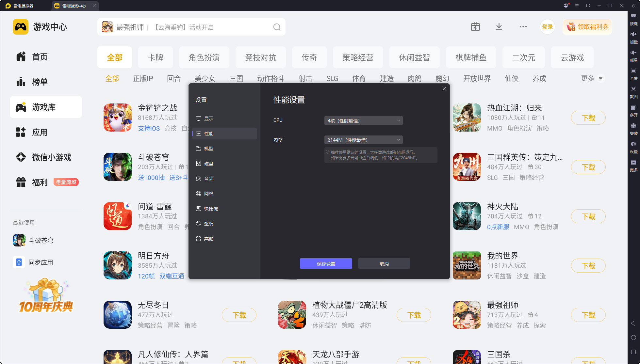This screenshot has width=640, height=364.
Task: Click the three-dots more options icon
Action: 523,27
